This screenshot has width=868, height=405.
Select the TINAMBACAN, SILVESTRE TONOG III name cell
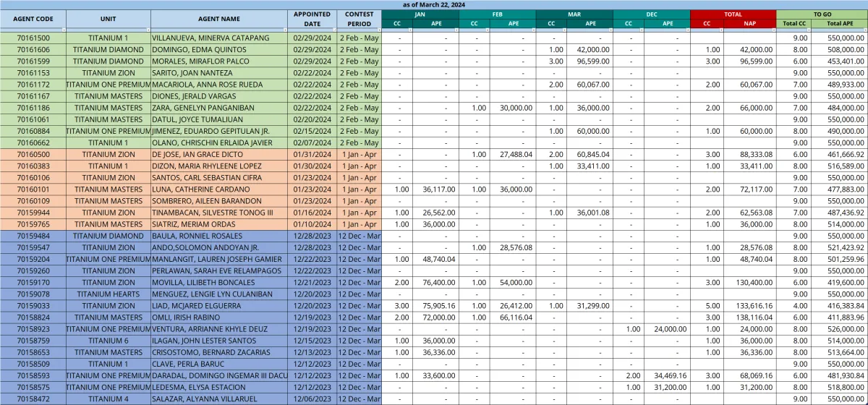(x=220, y=213)
